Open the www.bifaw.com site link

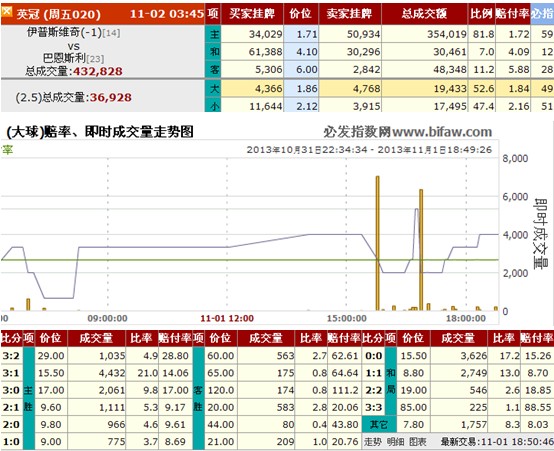coord(442,132)
